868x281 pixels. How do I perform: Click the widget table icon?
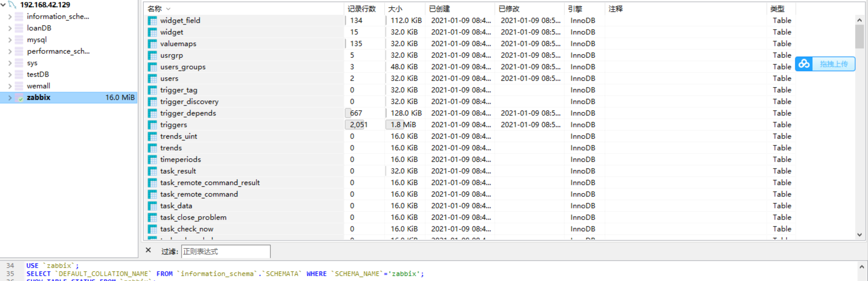click(x=152, y=32)
